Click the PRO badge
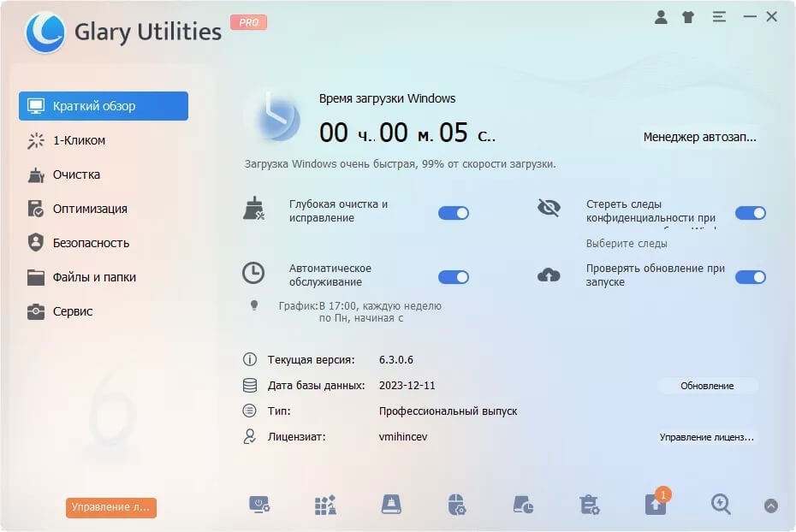Screen dimensions: 796x532 [x=249, y=22]
